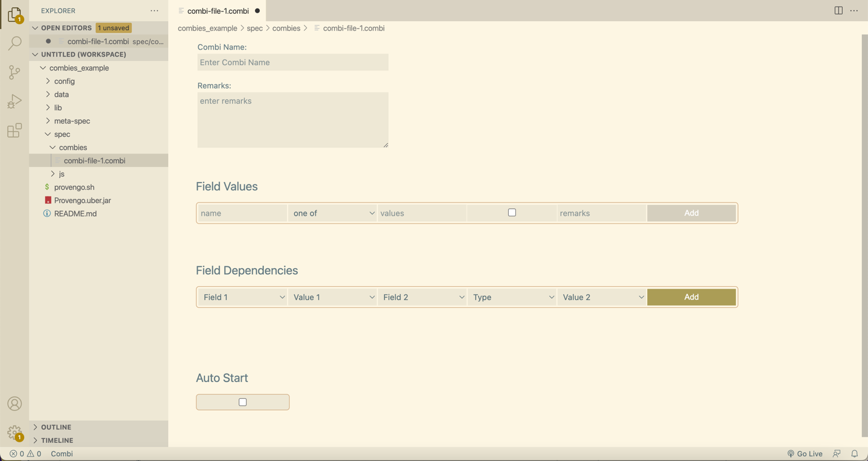Open the Explorer view in activity bar
The width and height of the screenshot is (868, 461).
tap(14, 14)
